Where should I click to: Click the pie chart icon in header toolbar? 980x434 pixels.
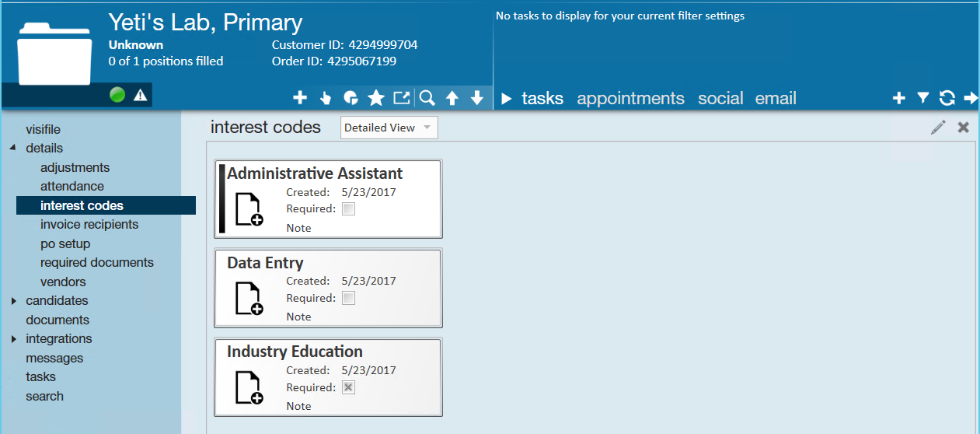coord(350,97)
